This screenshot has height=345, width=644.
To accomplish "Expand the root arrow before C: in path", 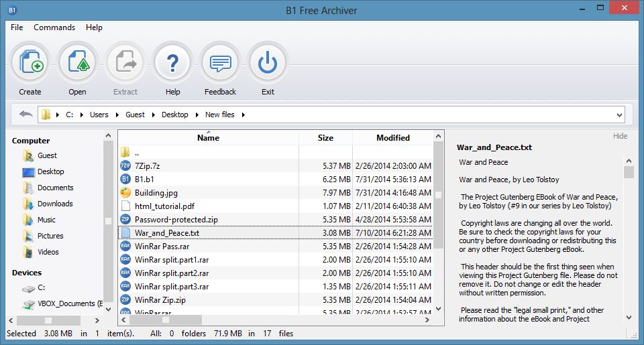I will click(x=58, y=115).
